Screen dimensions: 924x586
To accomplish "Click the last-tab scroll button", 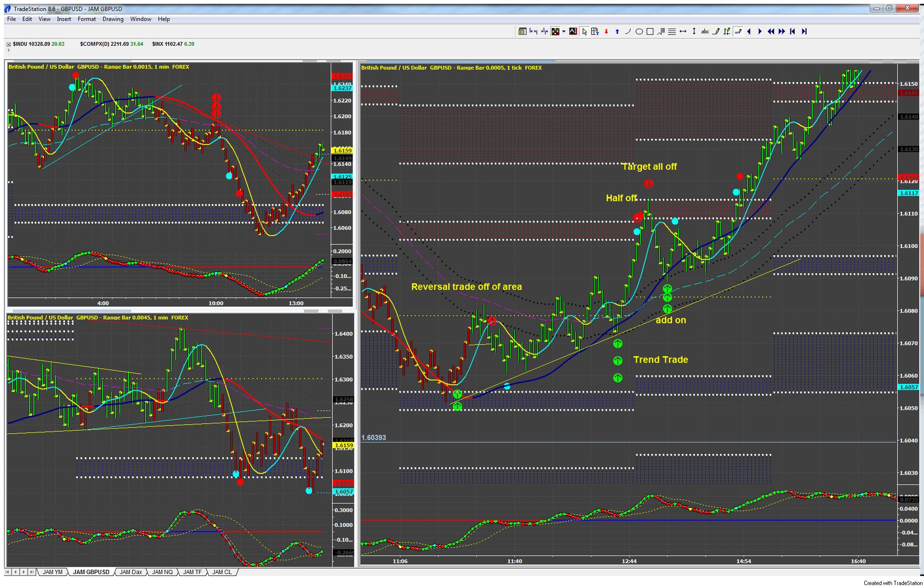I will coord(32,572).
